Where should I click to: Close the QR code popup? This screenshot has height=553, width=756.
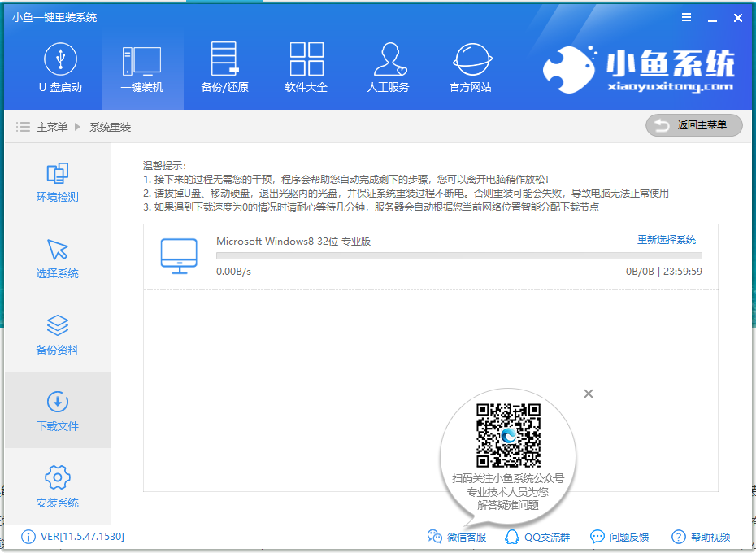coord(589,394)
